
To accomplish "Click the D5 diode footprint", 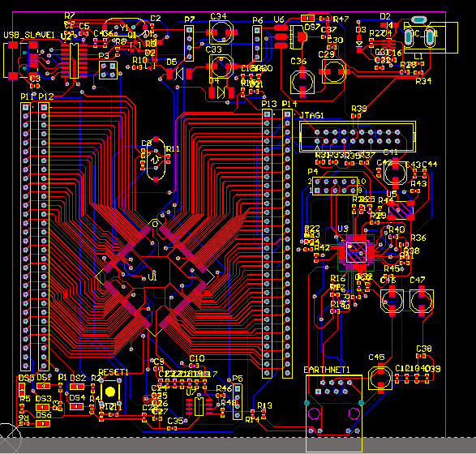I will tap(179, 74).
